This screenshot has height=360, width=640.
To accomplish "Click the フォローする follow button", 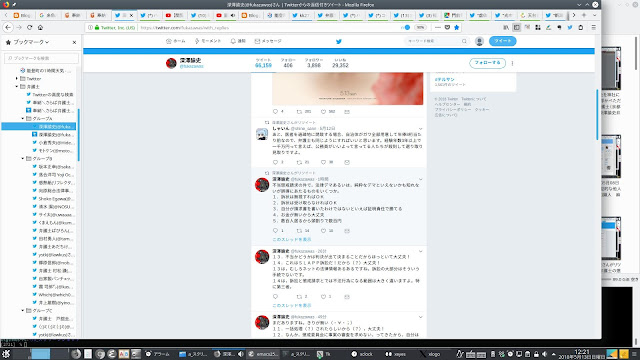I will pos(487,63).
